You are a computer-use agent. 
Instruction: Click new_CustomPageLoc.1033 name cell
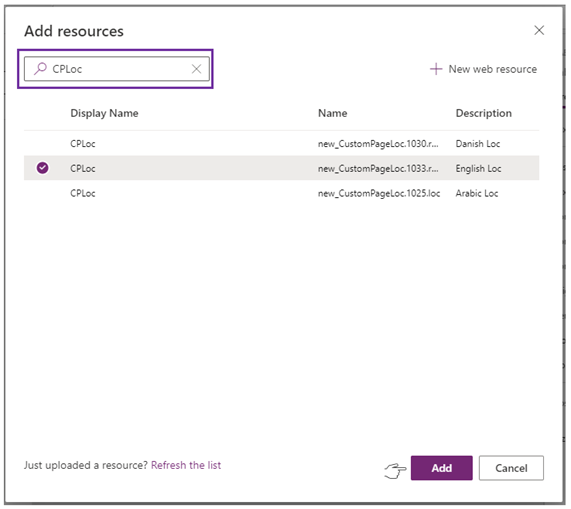[378, 169]
